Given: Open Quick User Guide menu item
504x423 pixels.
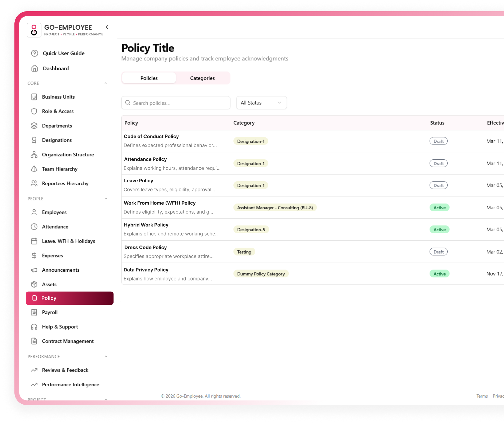Looking at the screenshot, I should coord(64,53).
